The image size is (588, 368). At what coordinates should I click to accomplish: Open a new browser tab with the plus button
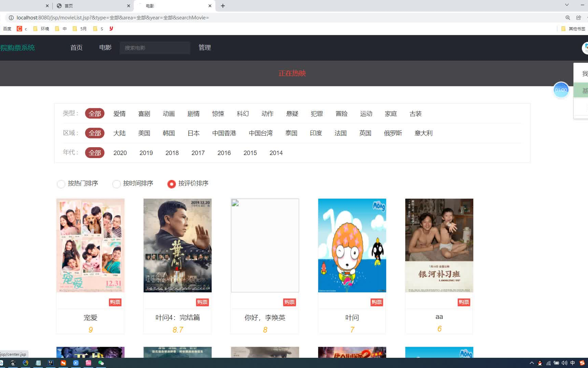coord(223,6)
